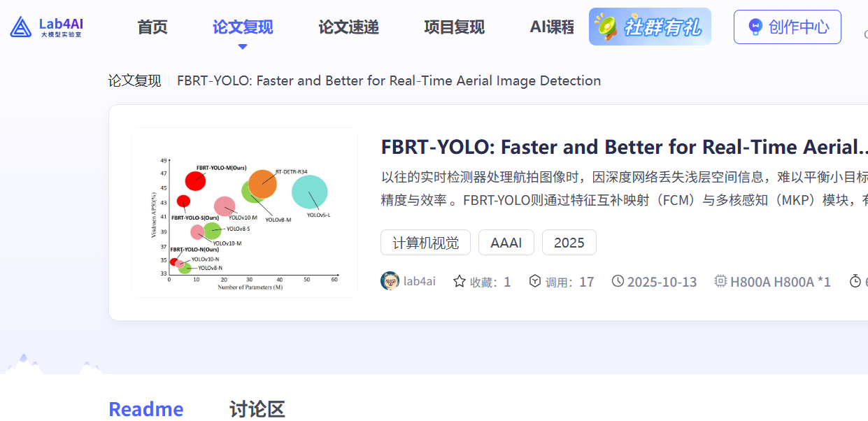Click the stopwatch icon at far right
Image resolution: width=868 pixels, height=421 pixels.
click(x=856, y=280)
